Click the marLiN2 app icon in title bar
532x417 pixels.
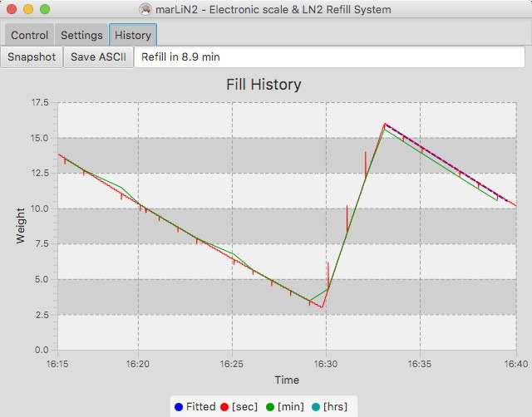(146, 10)
